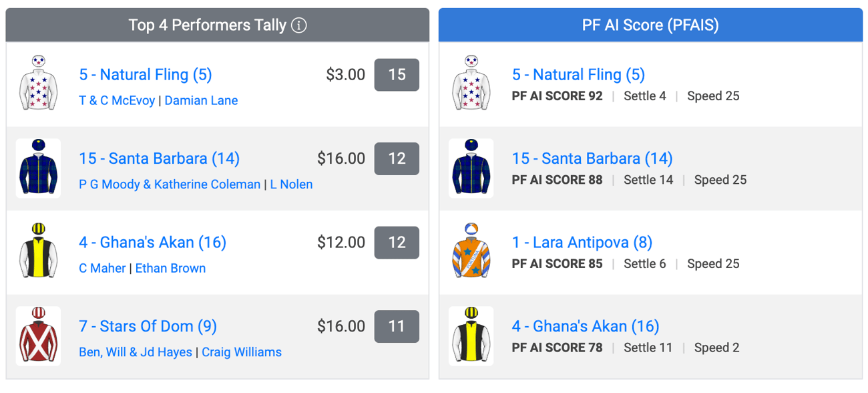The image size is (868, 393).
Task: Click Ghana's Akan silks icon in PF AI Score panel
Action: coord(471,336)
